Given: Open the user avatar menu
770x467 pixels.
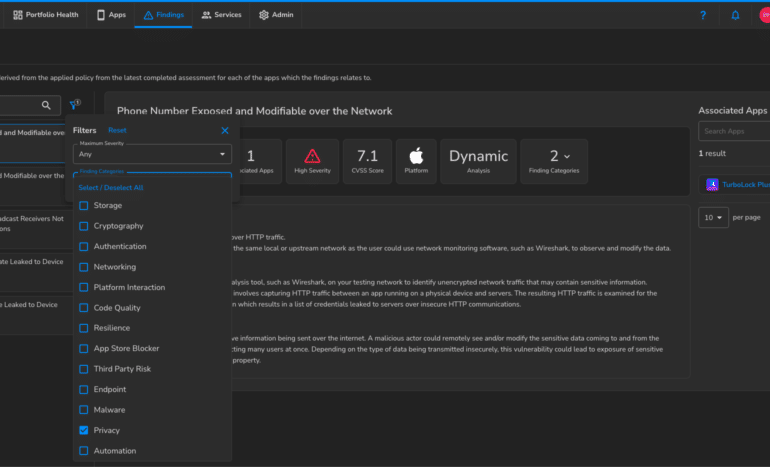Looking at the screenshot, I should click(764, 15).
